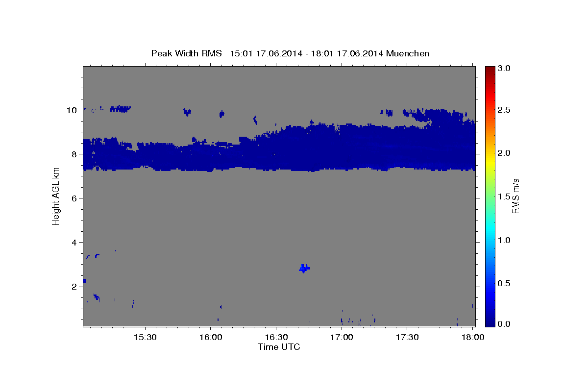Click the 16:00 time tick label
The image size is (588, 392).
pyautogui.click(x=211, y=338)
